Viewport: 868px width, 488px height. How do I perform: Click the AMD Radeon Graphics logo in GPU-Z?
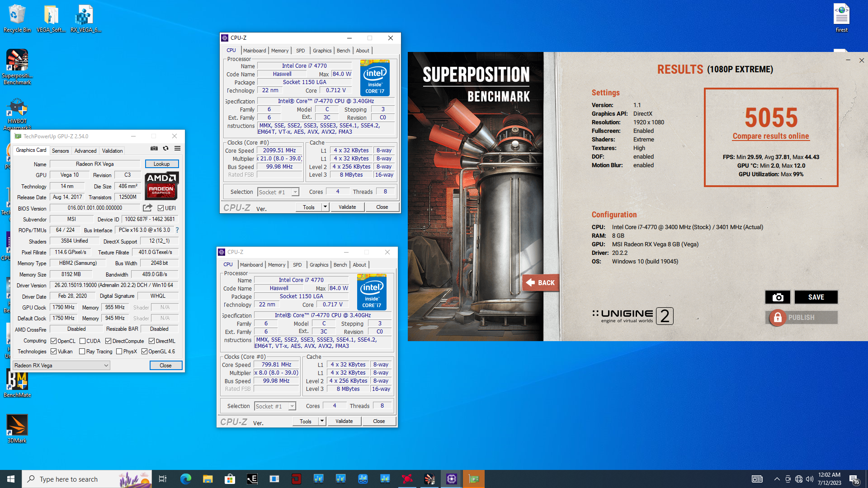[x=161, y=186]
